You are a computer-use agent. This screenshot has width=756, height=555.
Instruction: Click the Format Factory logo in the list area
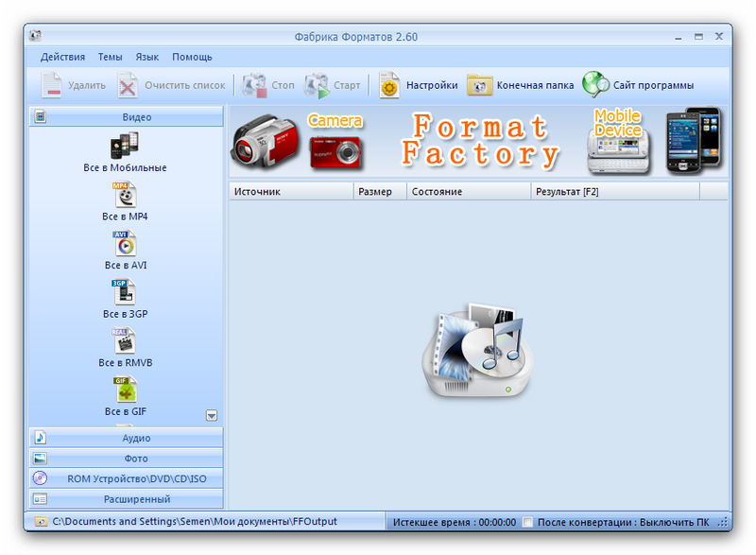coord(477,350)
